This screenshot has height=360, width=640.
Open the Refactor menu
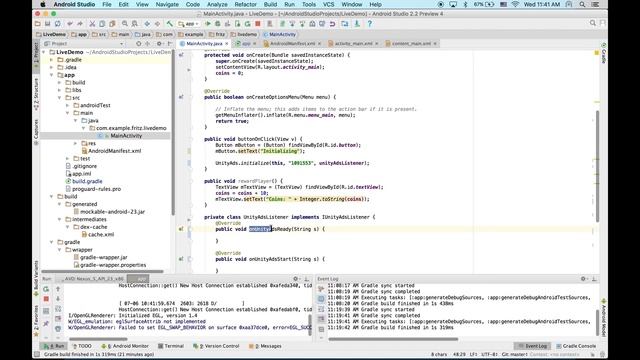(245, 4)
